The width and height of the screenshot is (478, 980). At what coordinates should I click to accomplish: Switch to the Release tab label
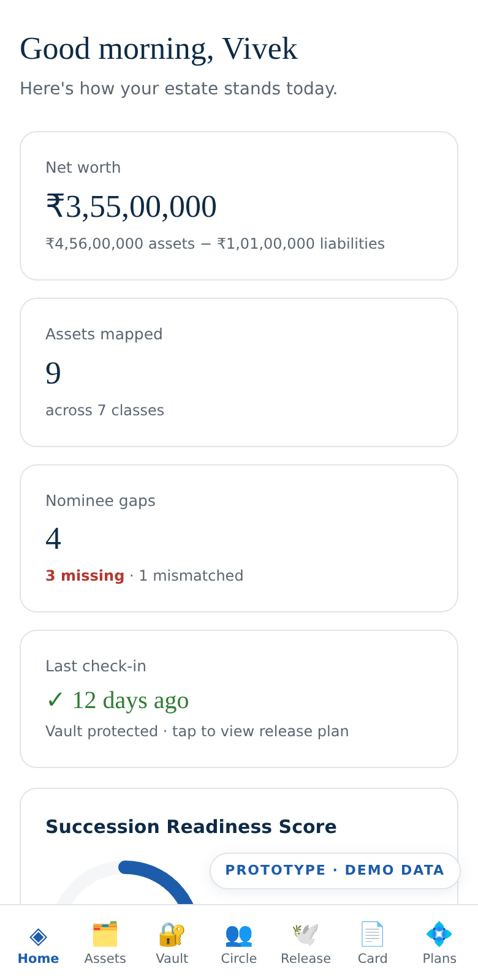(306, 959)
